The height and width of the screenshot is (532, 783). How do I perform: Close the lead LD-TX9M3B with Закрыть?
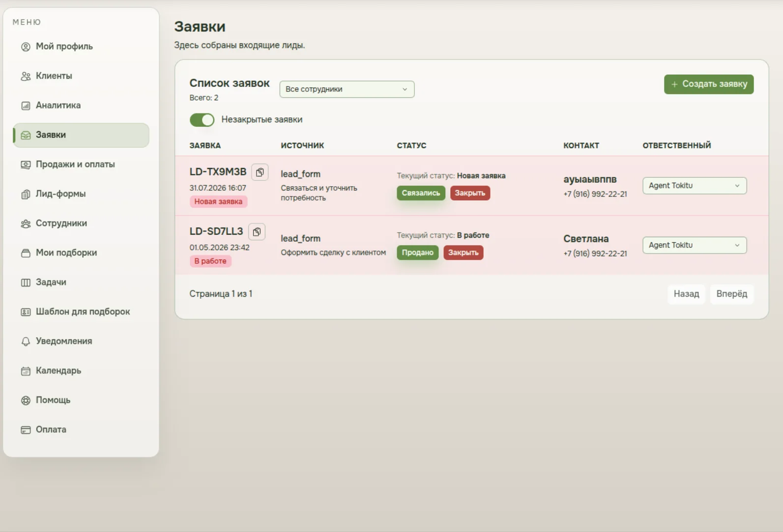470,193
